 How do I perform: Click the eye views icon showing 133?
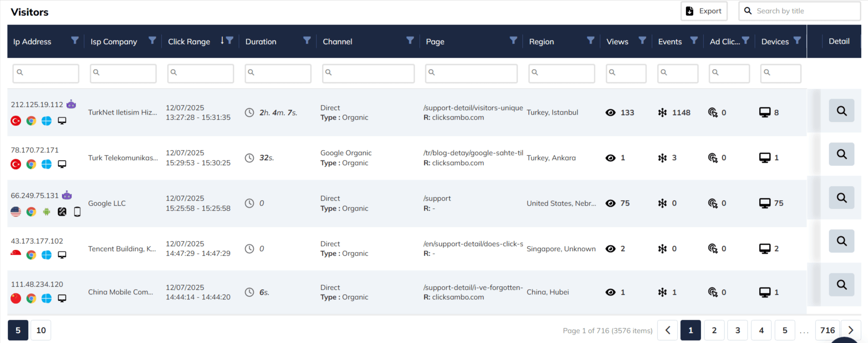click(x=610, y=113)
